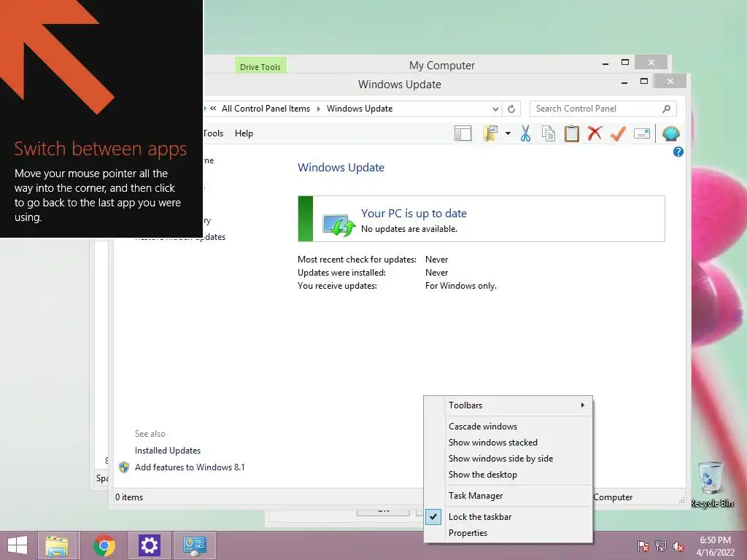Screen dimensions: 747x560
Task: Choose Show windows side by side
Action: 508,459
